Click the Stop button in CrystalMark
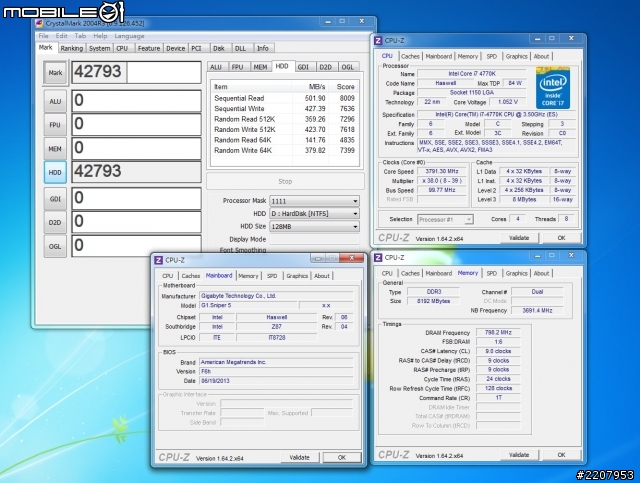Screen dimensions: 640x483 click(x=285, y=181)
